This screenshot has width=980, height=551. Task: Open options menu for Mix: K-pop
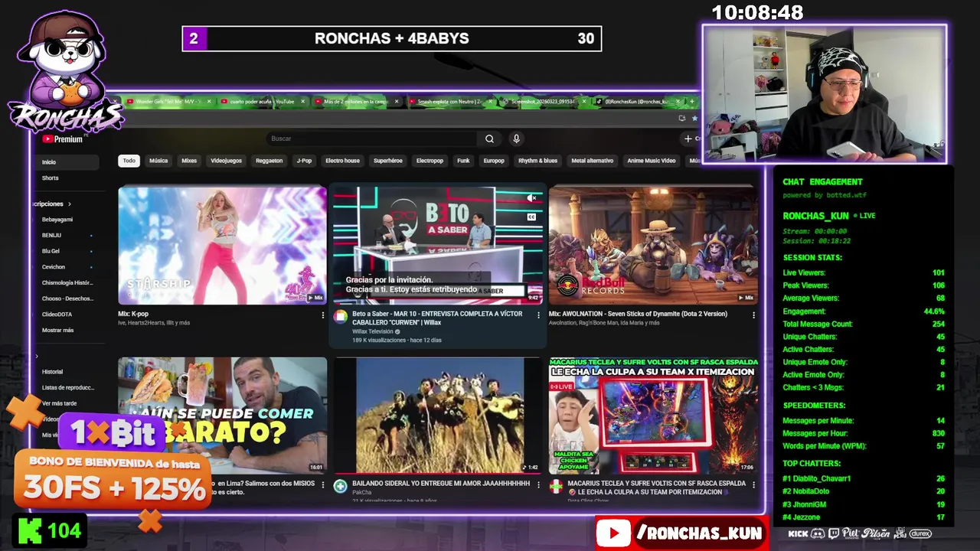[x=322, y=315]
